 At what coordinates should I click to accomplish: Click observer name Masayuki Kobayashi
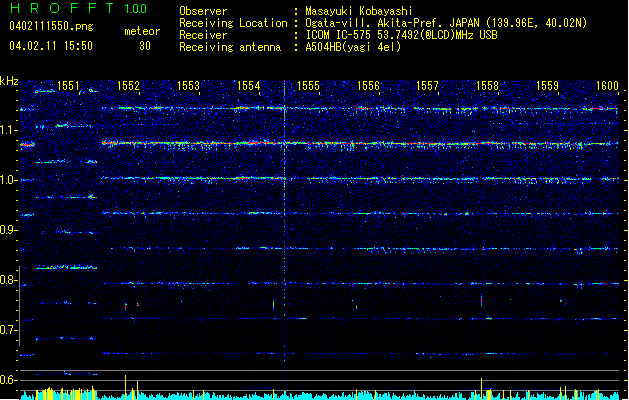(359, 11)
